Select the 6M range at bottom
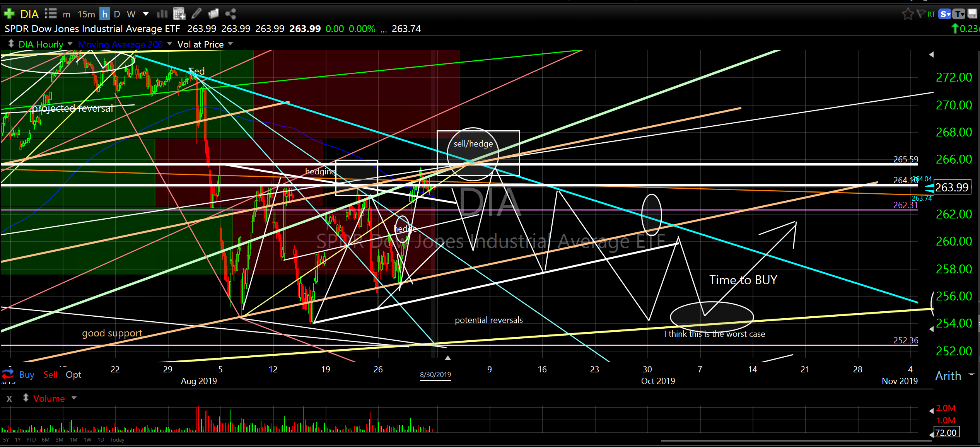980x447 pixels. point(45,440)
